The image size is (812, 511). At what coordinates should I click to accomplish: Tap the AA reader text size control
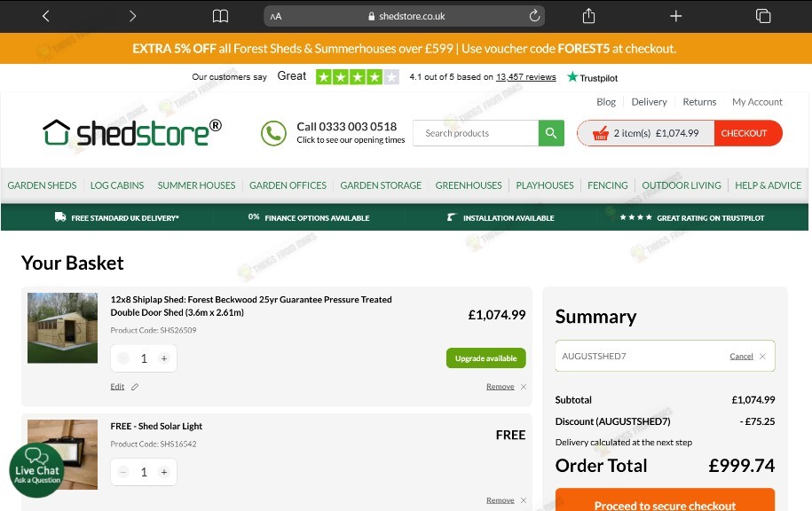point(275,16)
